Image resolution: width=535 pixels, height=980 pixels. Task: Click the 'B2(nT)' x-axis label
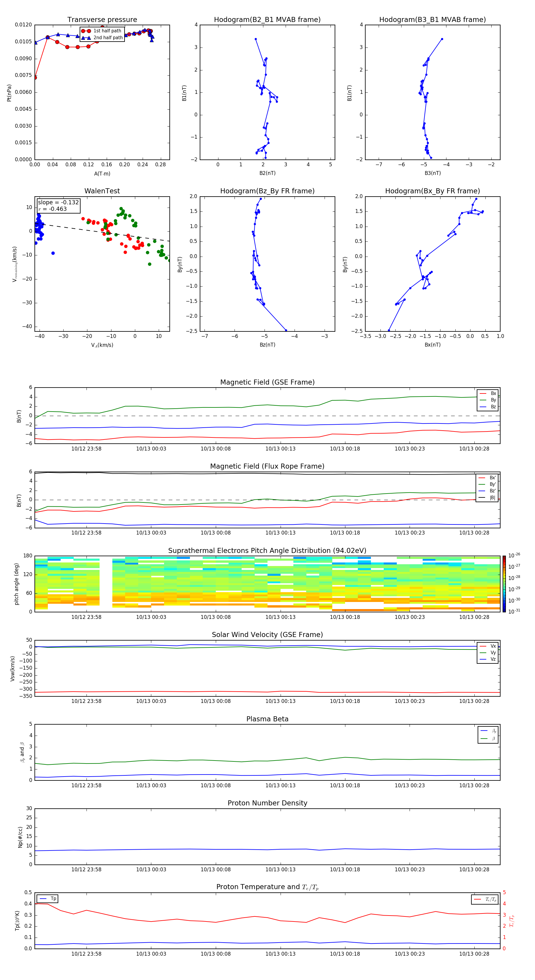tap(267, 173)
